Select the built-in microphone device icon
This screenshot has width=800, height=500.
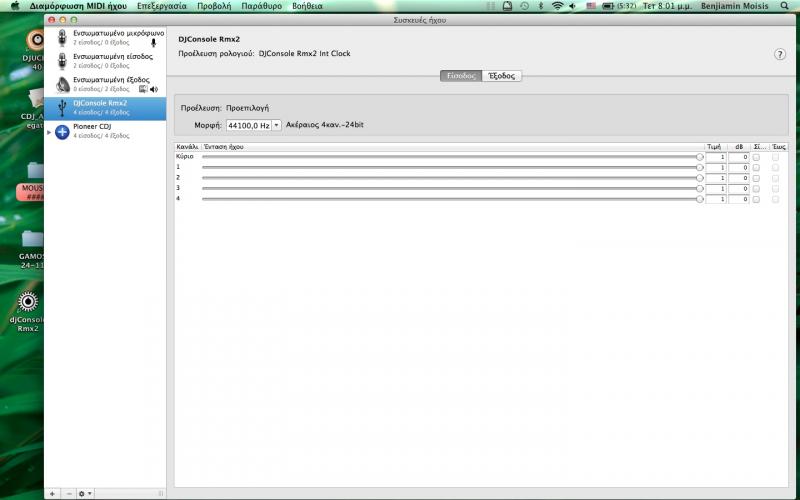(62, 38)
